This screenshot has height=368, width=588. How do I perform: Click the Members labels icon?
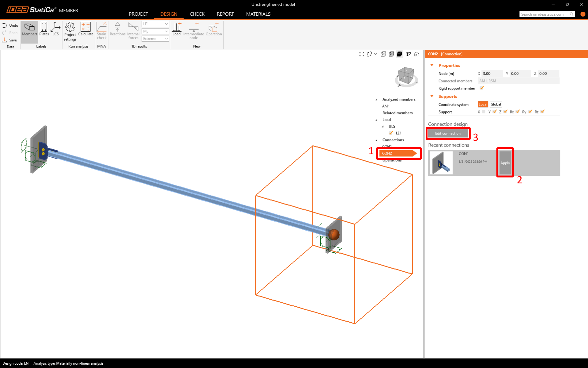pos(29,29)
